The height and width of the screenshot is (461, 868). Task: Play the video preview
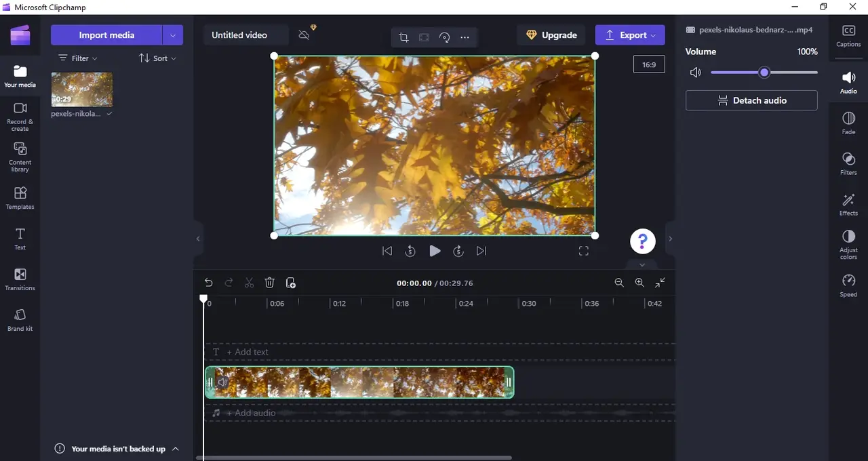click(x=435, y=251)
